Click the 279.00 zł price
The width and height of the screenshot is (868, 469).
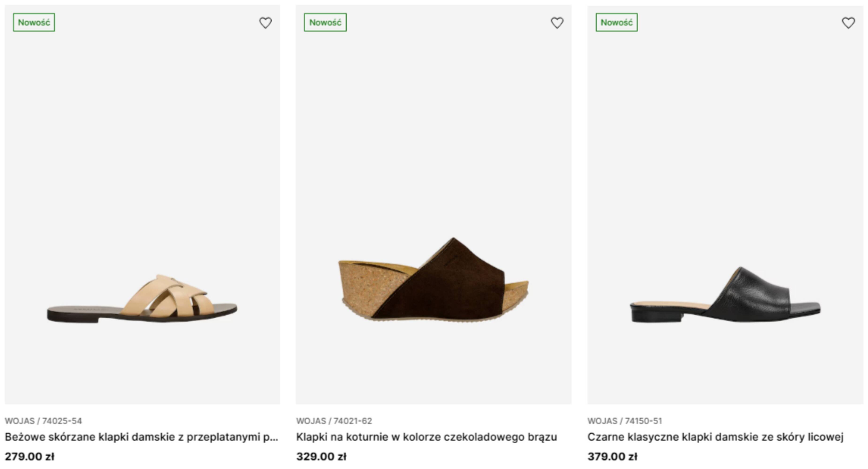(x=30, y=457)
